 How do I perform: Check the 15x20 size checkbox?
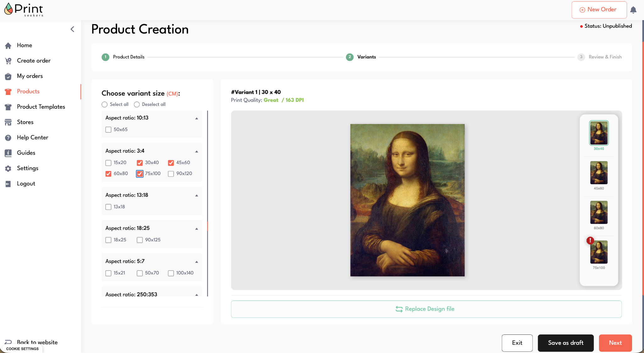(x=108, y=163)
